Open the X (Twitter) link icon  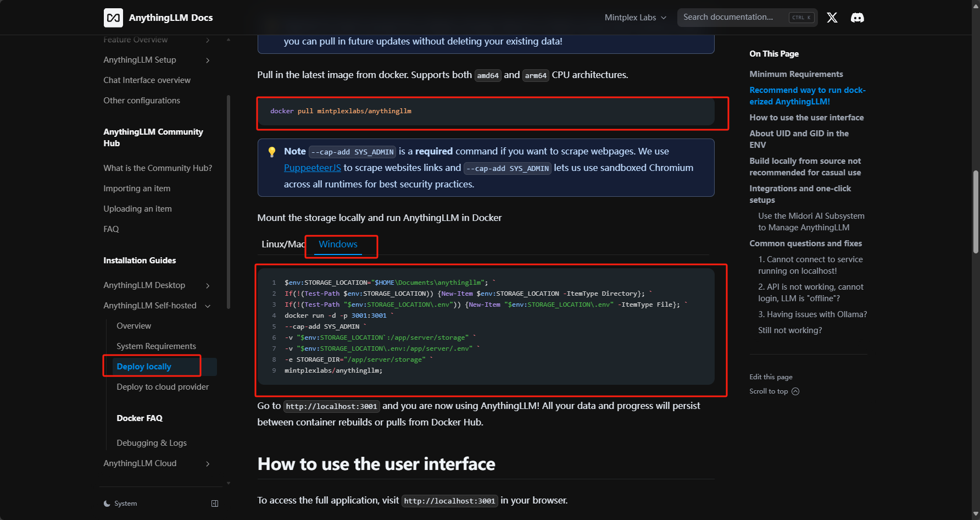click(832, 18)
